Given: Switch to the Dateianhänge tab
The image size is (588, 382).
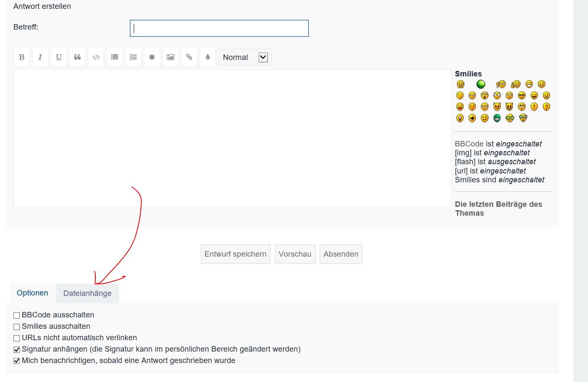Looking at the screenshot, I should [x=87, y=293].
